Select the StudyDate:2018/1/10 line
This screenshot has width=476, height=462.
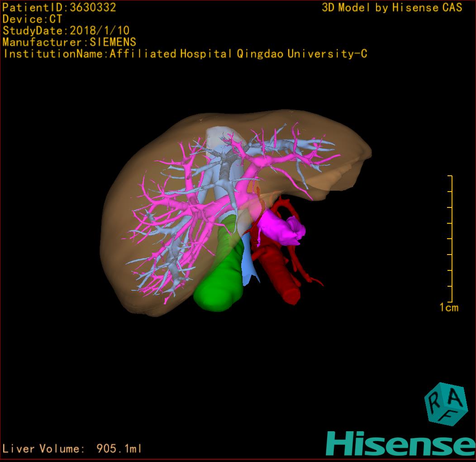[x=66, y=31]
